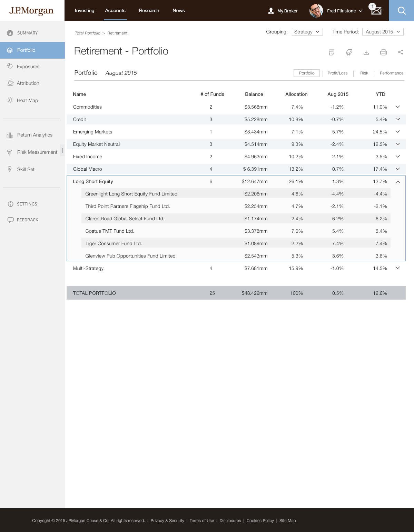Click the # of Funds column header
414x532 pixels.
[x=212, y=94]
